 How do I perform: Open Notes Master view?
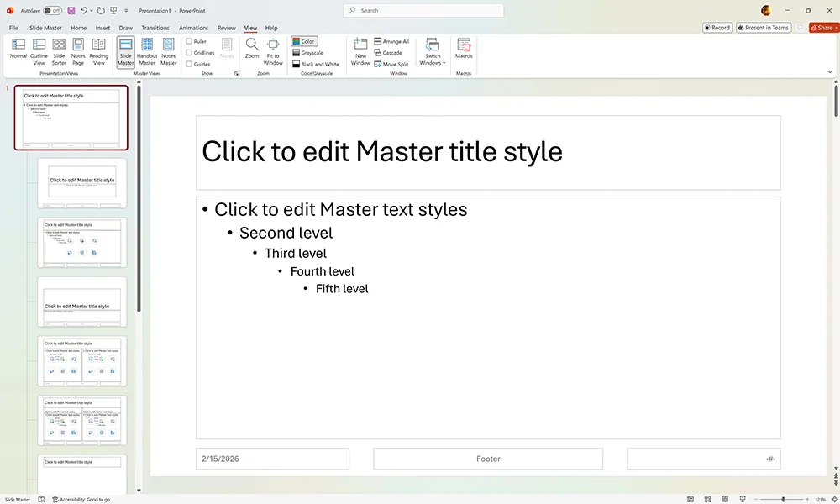click(167, 50)
